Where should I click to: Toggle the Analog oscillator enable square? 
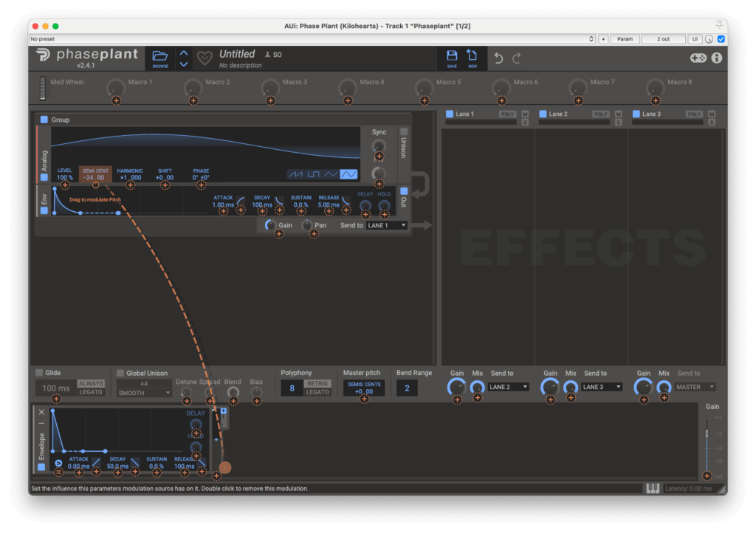pos(44,177)
